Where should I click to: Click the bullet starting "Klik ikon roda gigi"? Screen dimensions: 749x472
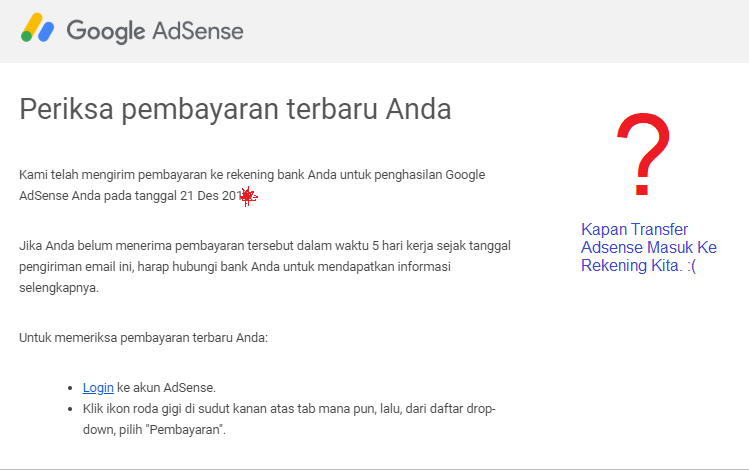[x=289, y=419]
